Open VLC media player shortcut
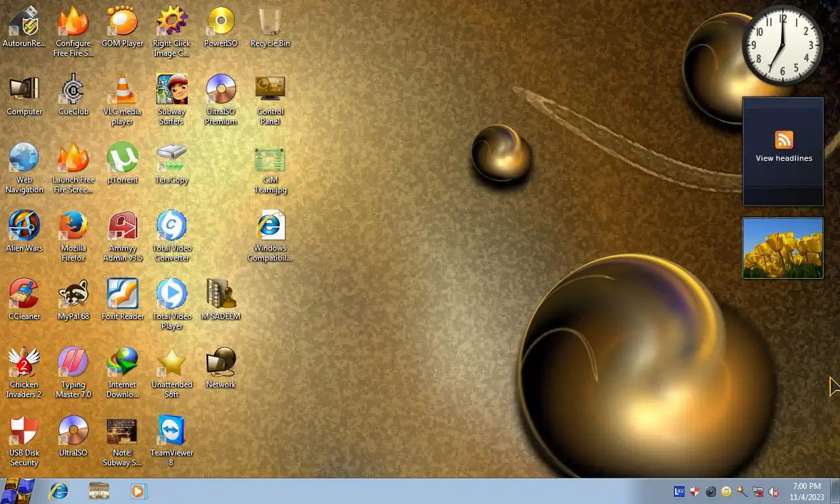This screenshot has height=504, width=840. pos(123,100)
